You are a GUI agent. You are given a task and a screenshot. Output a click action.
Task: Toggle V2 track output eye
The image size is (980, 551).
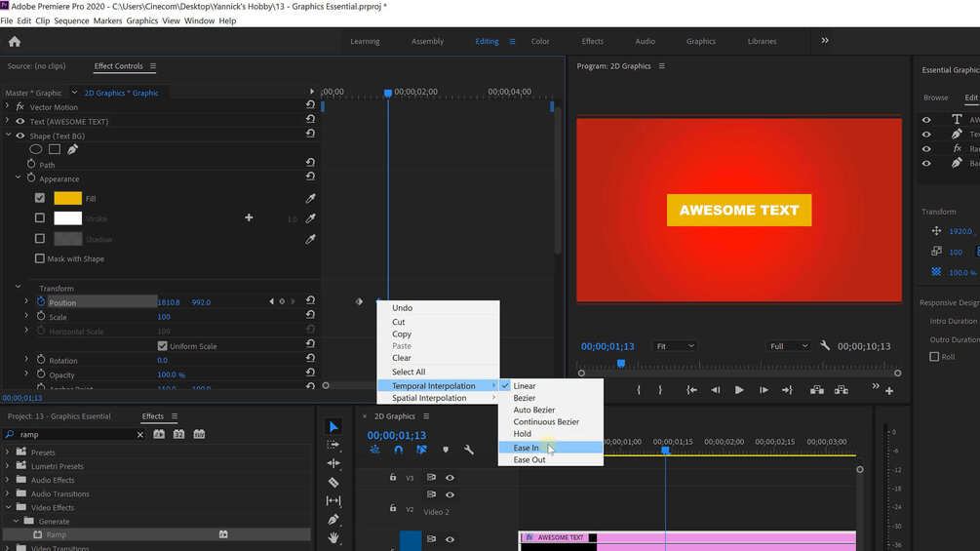coord(450,494)
